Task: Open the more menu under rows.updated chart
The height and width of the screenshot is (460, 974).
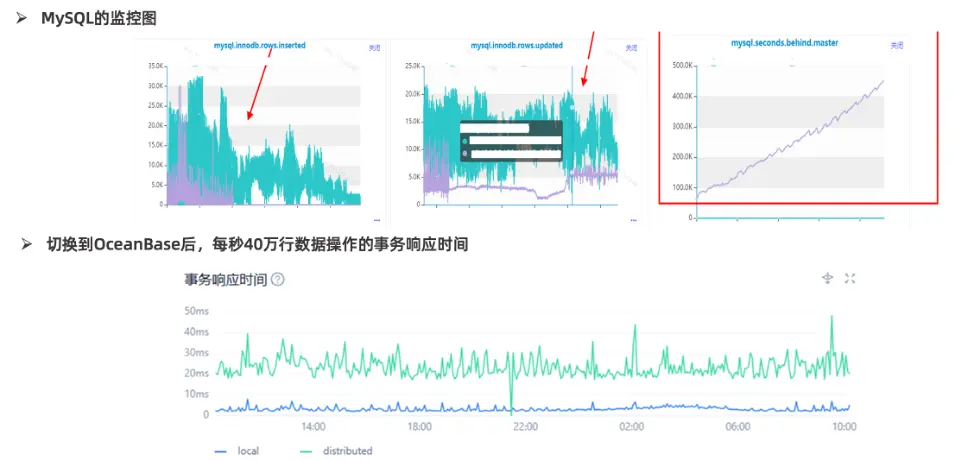Action: (633, 219)
